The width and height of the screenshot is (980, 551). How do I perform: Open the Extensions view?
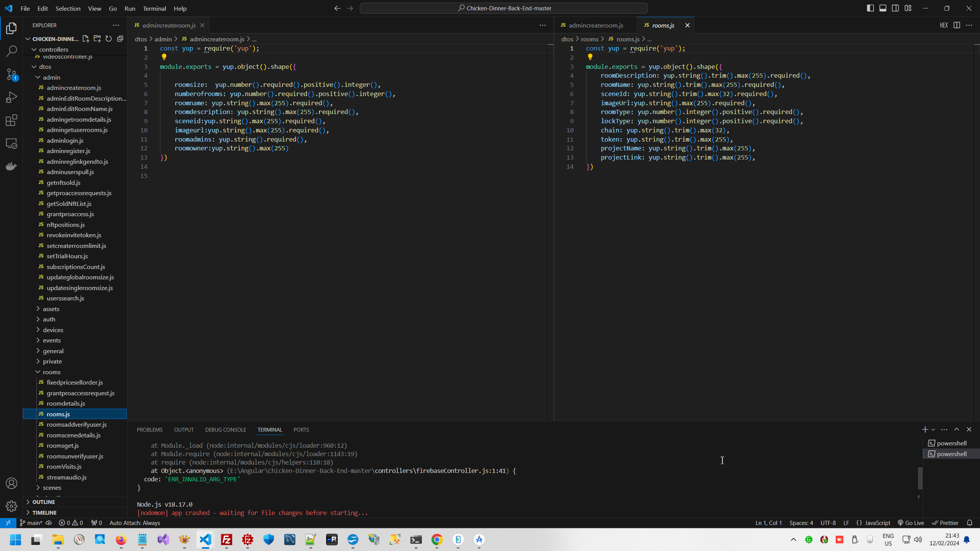tap(11, 121)
